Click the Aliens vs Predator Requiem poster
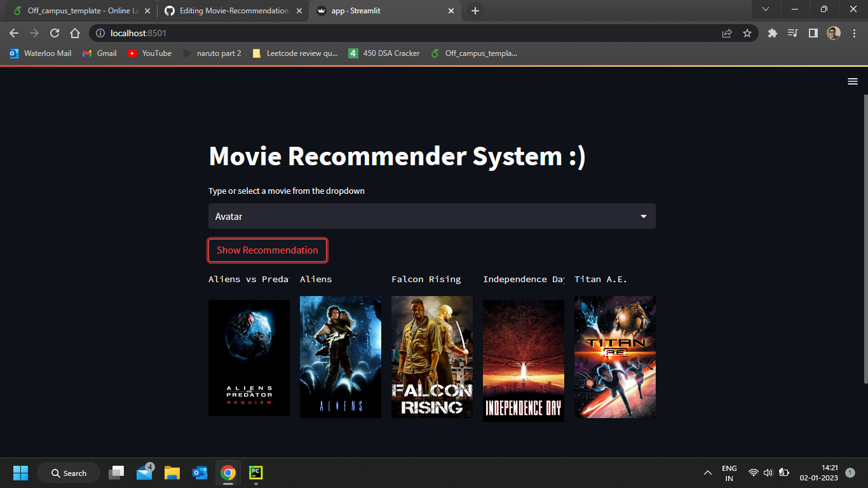 pyautogui.click(x=249, y=358)
